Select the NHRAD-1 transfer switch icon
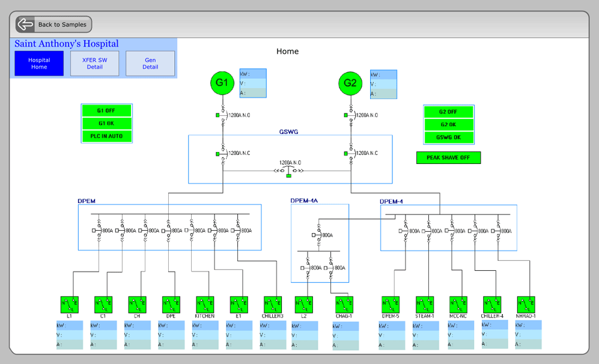 [526, 305]
